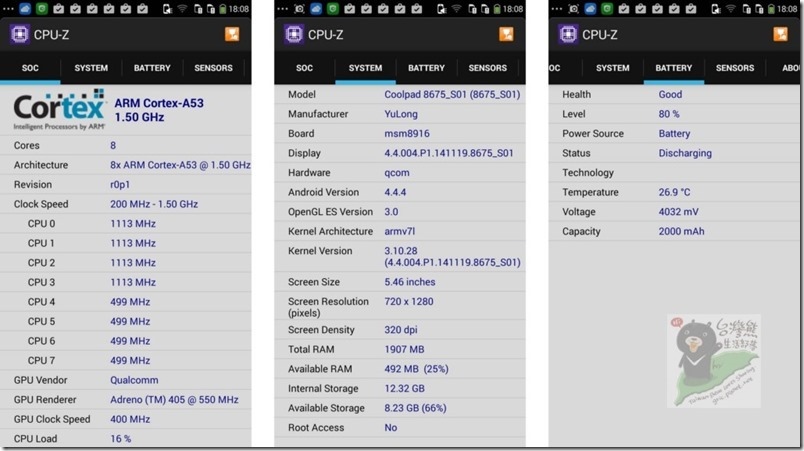
Task: Tap the Status value 'Discharging'
Action: 685,153
